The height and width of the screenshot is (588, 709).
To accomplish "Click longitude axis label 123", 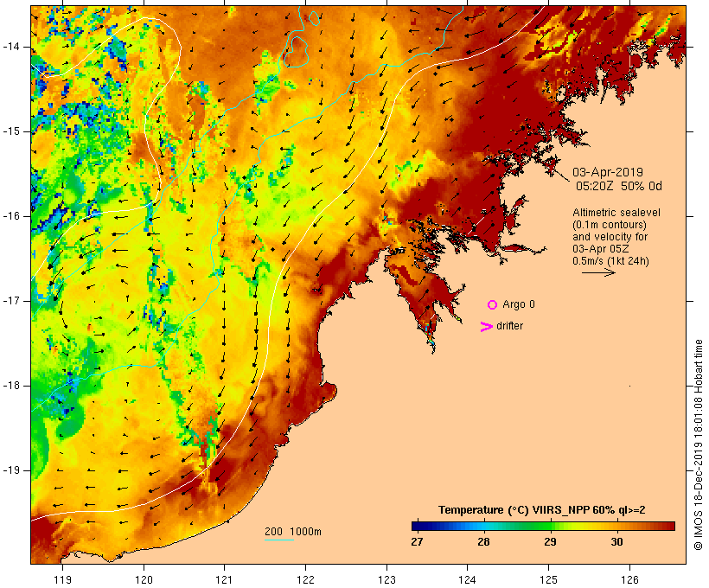I will tap(386, 579).
